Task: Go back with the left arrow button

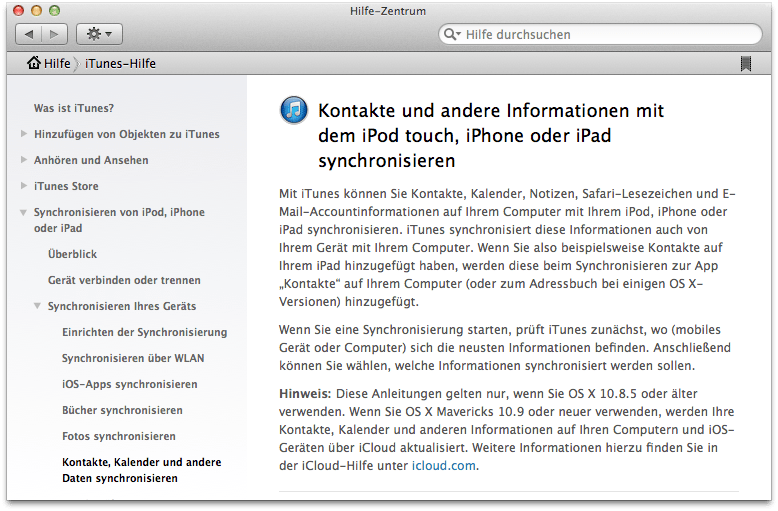Action: tap(29, 34)
